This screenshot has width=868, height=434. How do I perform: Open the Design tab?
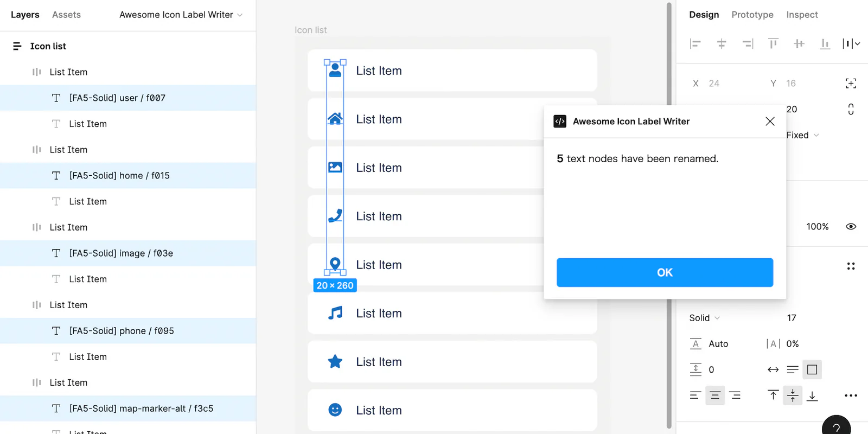click(x=704, y=15)
